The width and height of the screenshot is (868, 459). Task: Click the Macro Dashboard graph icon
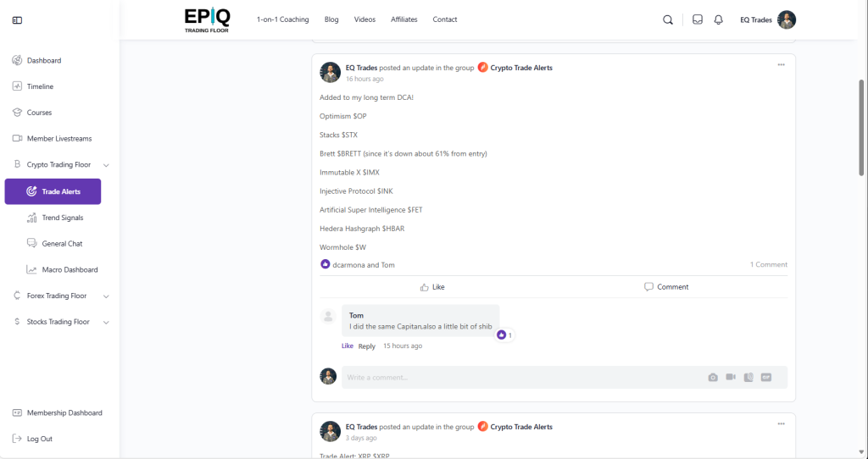click(32, 270)
